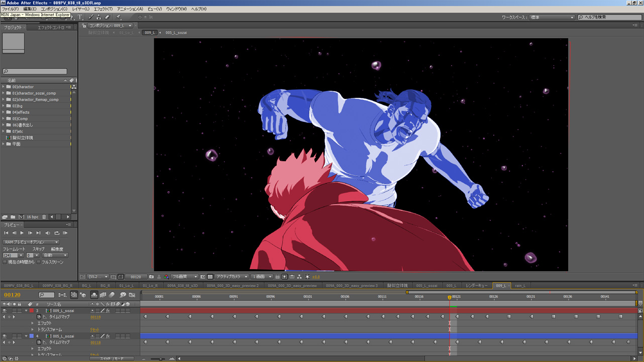Hide layer 4 005_L_sozai with eye

[x=5, y=336]
